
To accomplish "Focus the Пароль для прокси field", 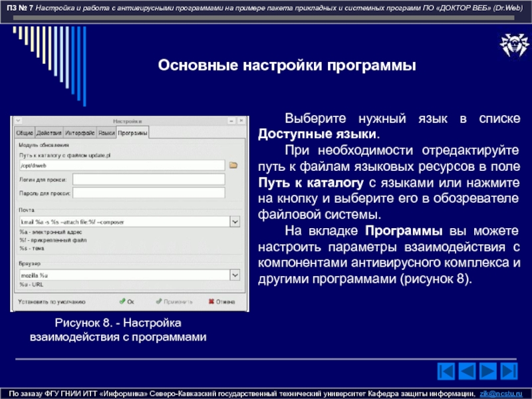I will click(148, 193).
